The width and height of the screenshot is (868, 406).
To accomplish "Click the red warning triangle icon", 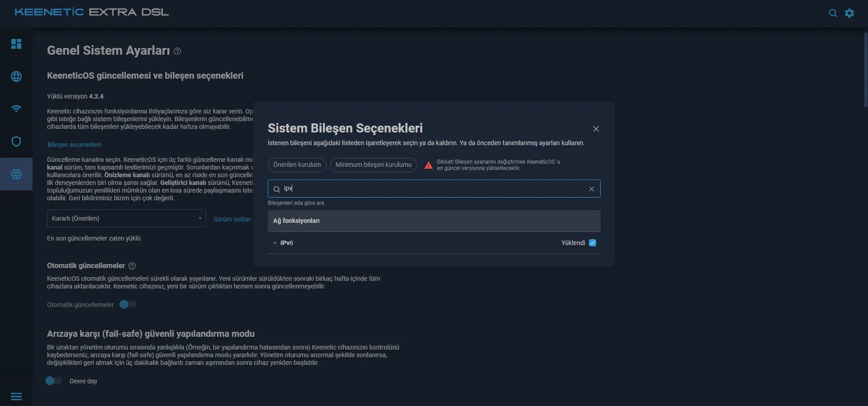I will [x=428, y=165].
